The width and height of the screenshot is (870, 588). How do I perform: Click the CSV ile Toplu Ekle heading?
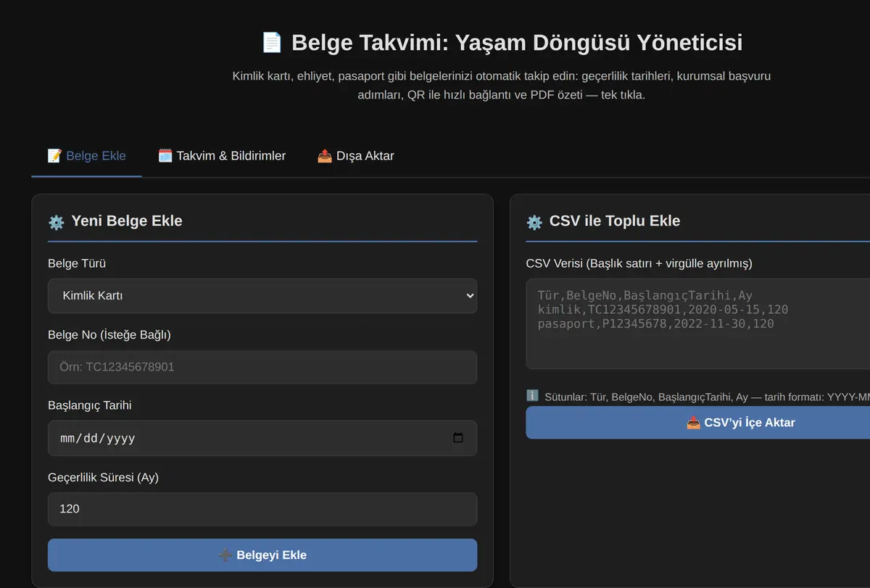615,221
